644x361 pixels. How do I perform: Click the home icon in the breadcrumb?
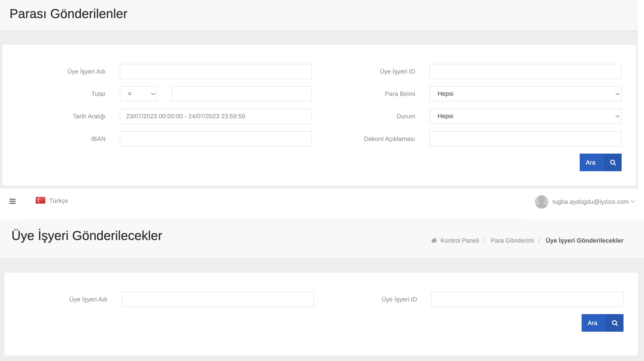(x=434, y=241)
